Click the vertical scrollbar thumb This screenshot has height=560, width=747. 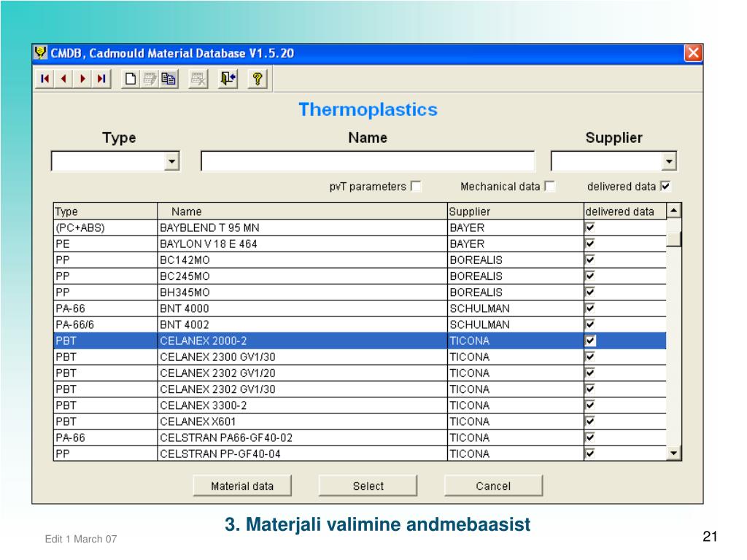(673, 239)
